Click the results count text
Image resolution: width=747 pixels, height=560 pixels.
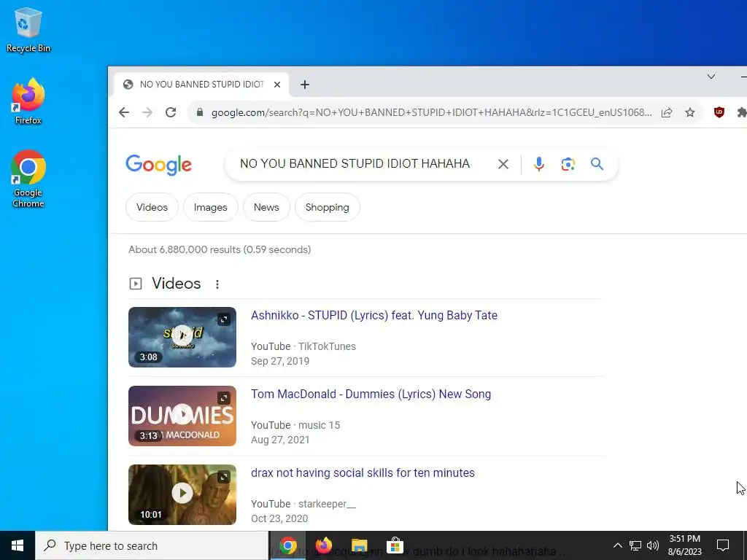[x=220, y=249]
